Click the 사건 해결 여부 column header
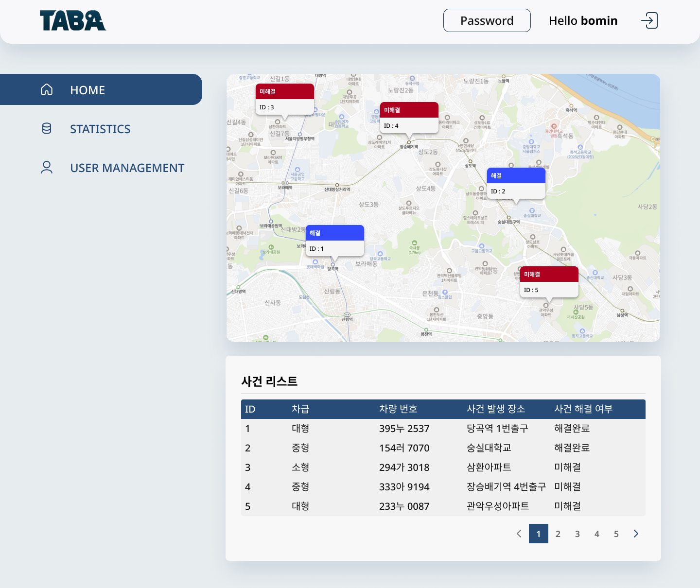The width and height of the screenshot is (700, 588). 583,409
